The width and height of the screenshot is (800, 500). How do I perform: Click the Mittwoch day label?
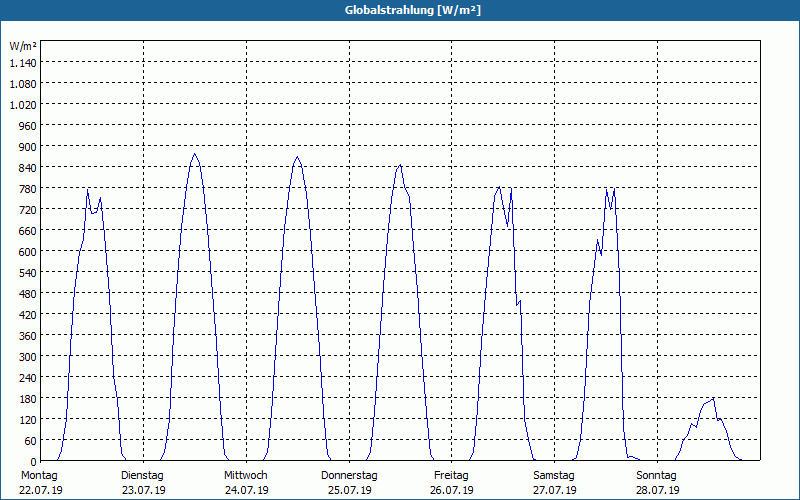point(245,476)
